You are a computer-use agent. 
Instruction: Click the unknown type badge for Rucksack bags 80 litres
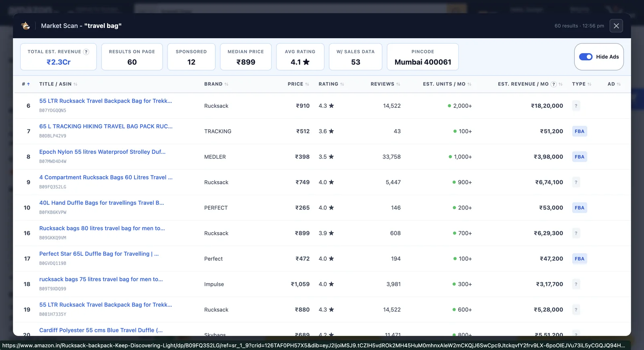tap(576, 233)
